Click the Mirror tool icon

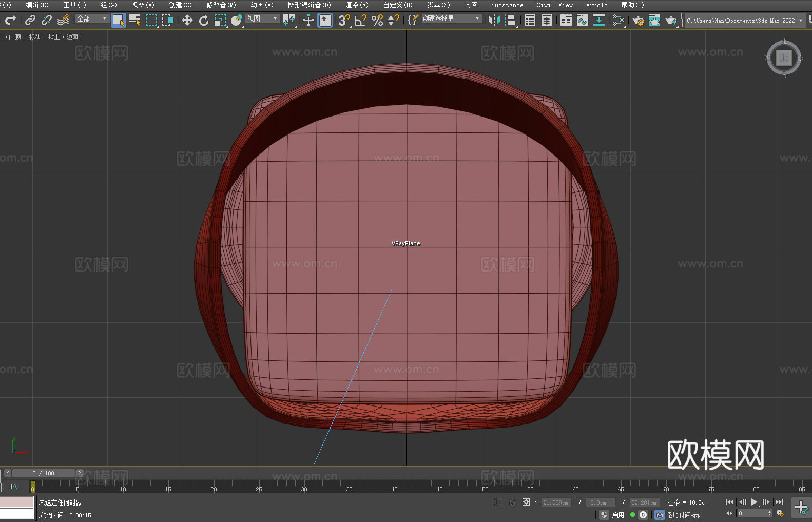(494, 20)
